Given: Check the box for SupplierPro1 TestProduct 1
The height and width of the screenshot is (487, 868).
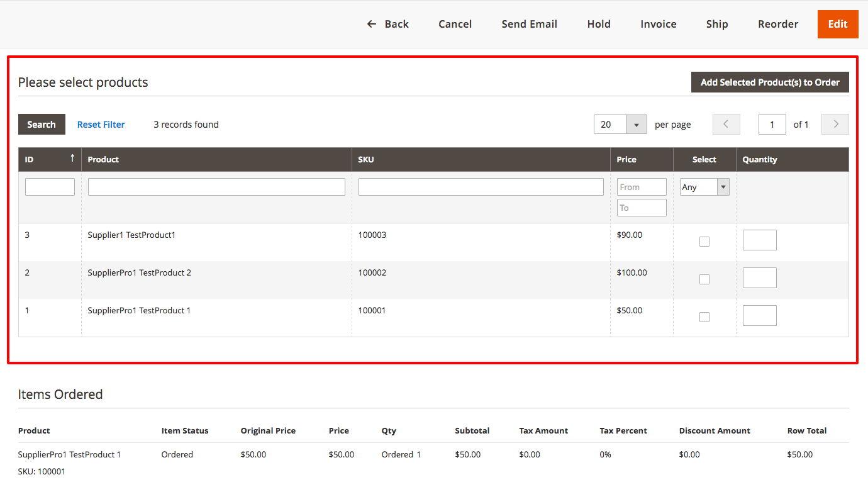Looking at the screenshot, I should pos(704,317).
